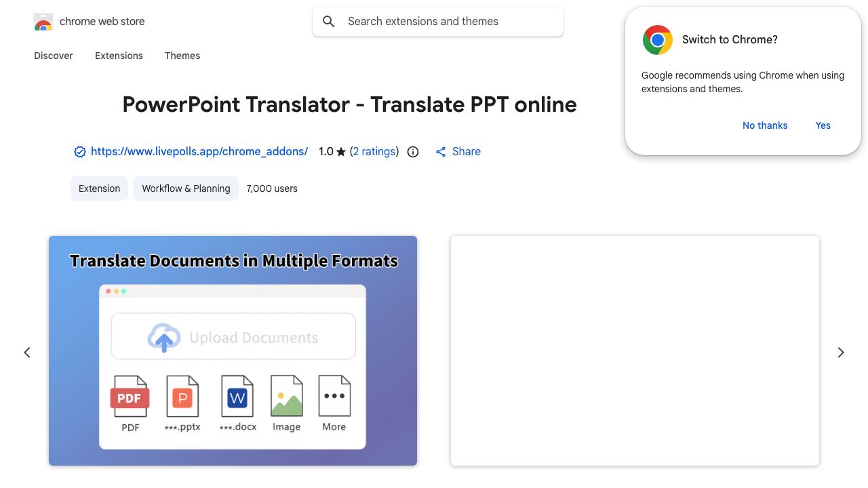Go to previous screenshot arrow
This screenshot has height=488, width=868.
click(27, 352)
